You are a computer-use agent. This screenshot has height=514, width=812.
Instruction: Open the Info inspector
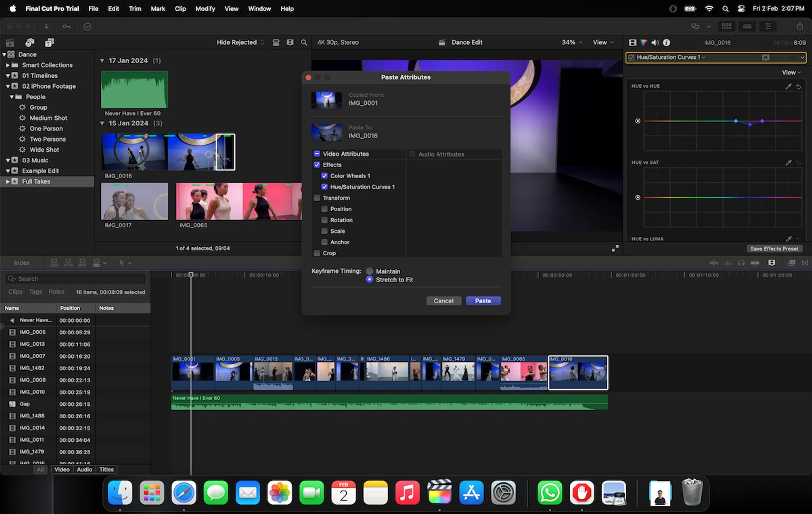(667, 42)
